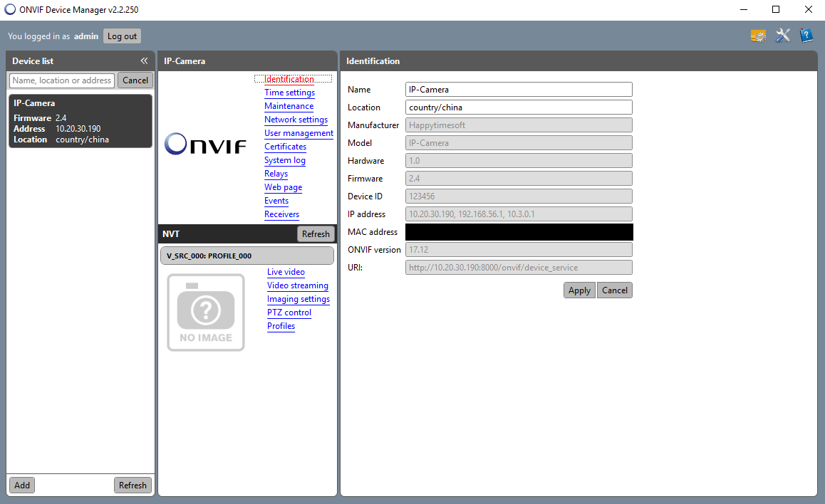This screenshot has height=504, width=825.
Task: Refresh the NVT panel
Action: tap(316, 233)
